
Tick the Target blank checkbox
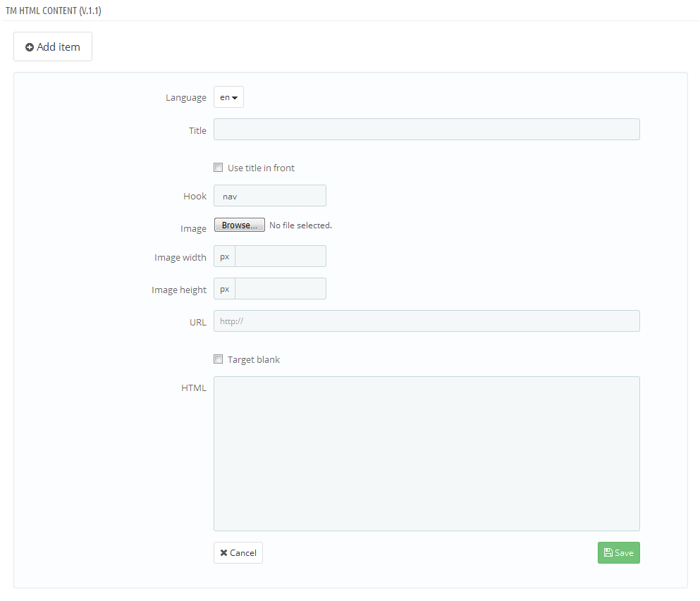point(219,359)
